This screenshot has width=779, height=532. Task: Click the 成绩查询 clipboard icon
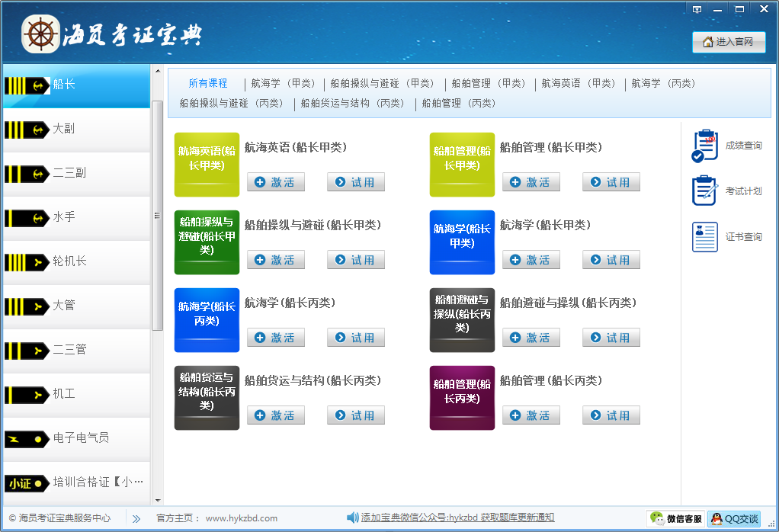point(705,146)
